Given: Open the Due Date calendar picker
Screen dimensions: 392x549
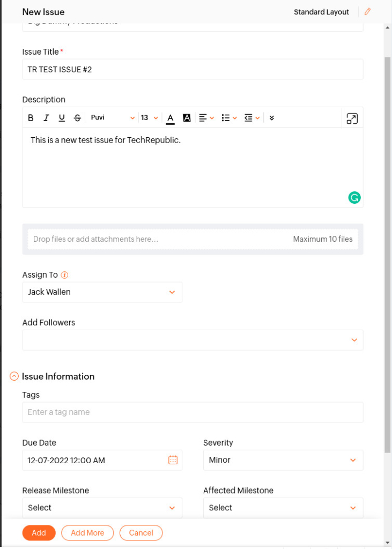Looking at the screenshot, I should click(173, 460).
